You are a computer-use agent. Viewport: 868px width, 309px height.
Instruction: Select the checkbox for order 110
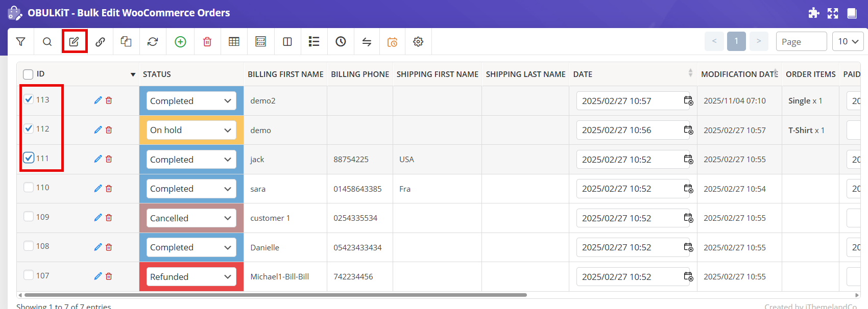[29, 187]
